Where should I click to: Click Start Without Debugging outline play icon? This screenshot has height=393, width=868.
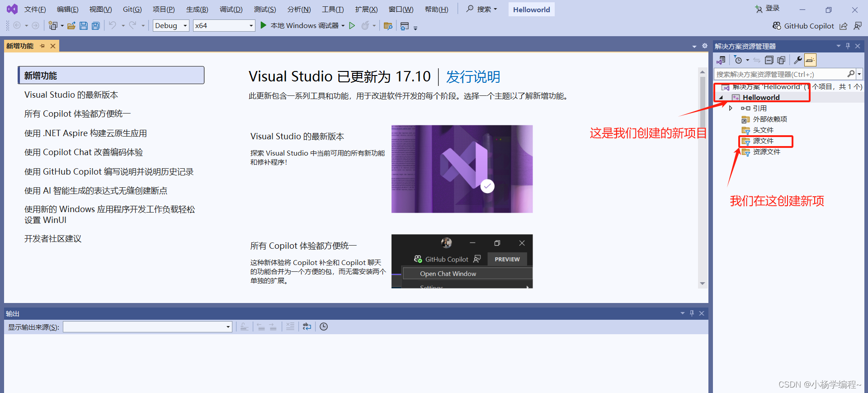click(352, 26)
